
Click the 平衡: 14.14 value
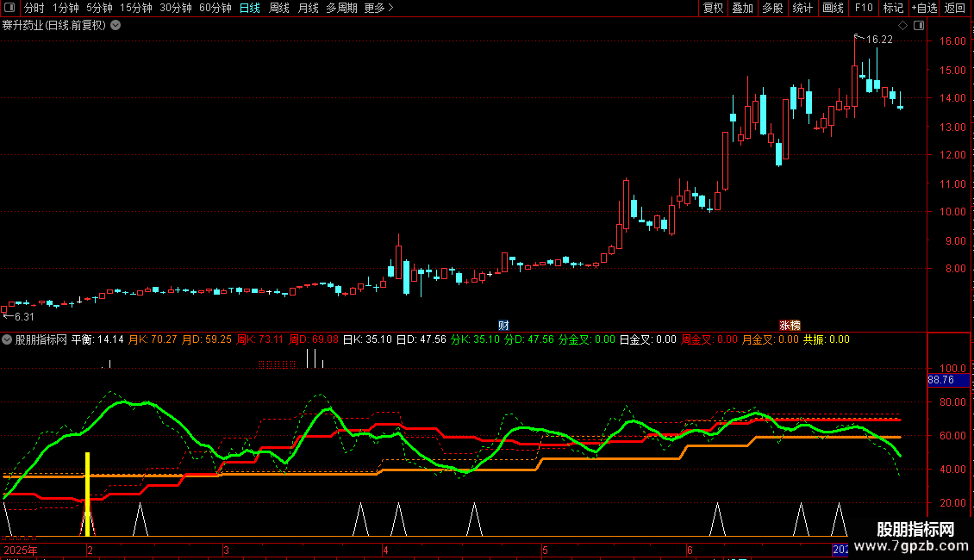(97, 339)
